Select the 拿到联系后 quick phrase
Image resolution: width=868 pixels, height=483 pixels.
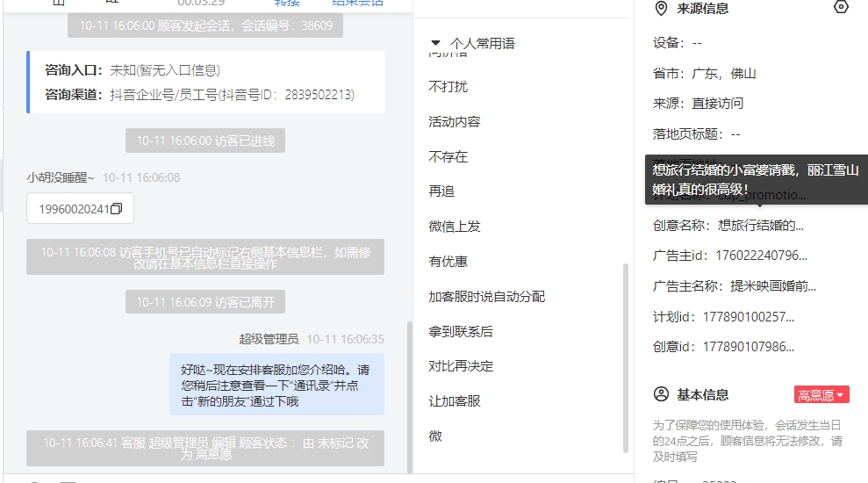(461, 331)
